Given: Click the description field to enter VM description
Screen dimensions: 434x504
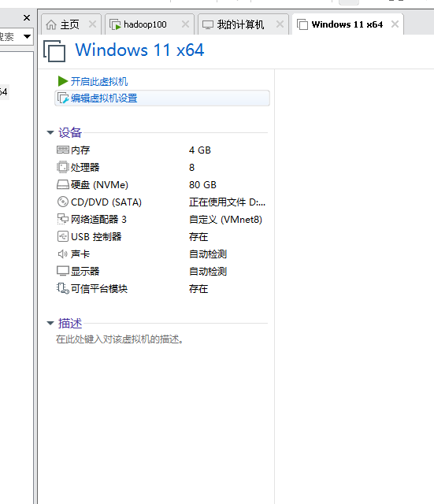Looking at the screenshot, I should [x=120, y=339].
